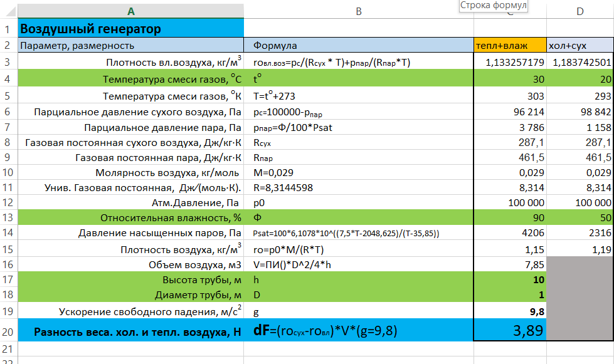This screenshot has width=614, height=364.
Task: Click the select-all corner triangle of the sheet
Action: pyautogui.click(x=9, y=11)
